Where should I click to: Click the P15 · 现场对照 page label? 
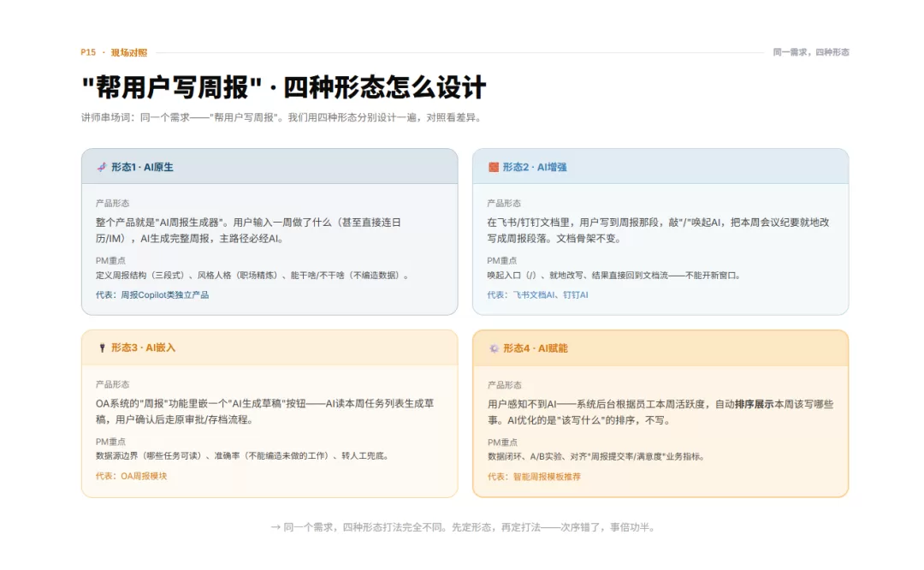coord(114,52)
